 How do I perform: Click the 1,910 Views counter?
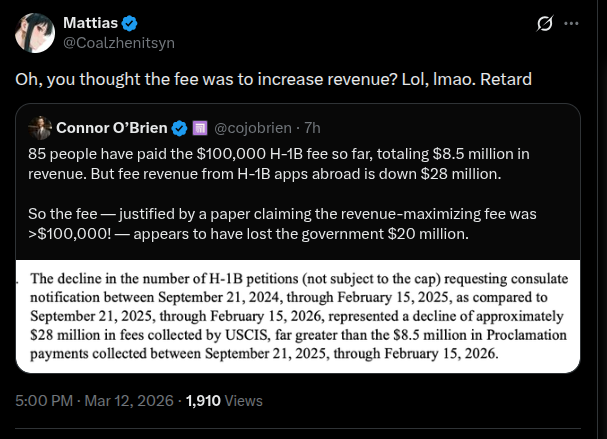[224, 401]
